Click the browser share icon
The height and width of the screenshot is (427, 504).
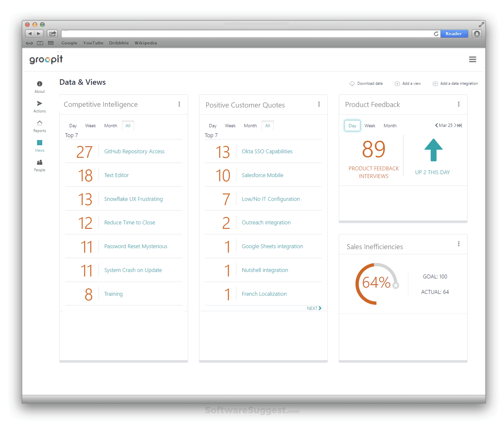click(52, 34)
